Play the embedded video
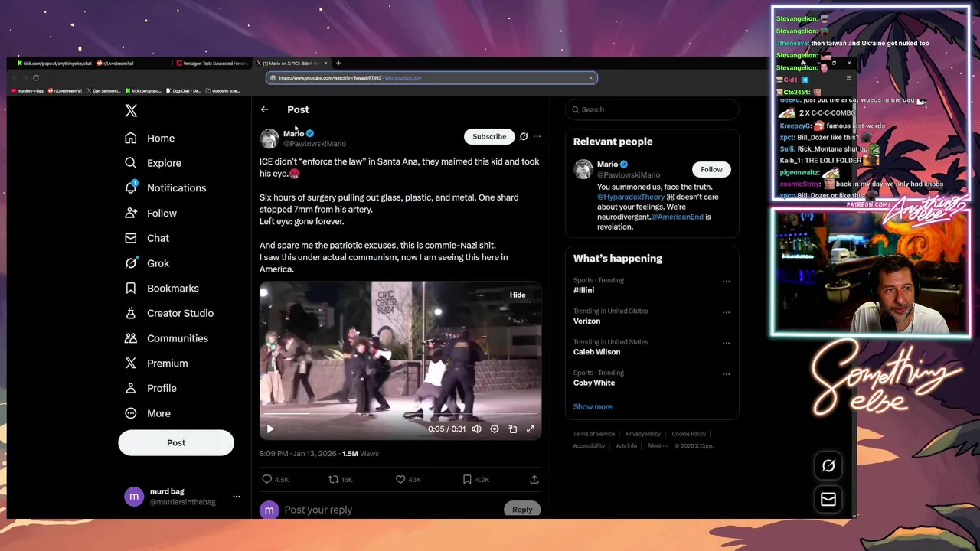 [x=270, y=429]
